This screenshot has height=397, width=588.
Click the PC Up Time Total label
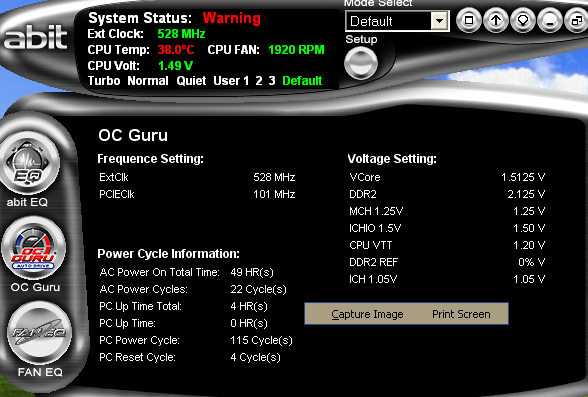(140, 306)
